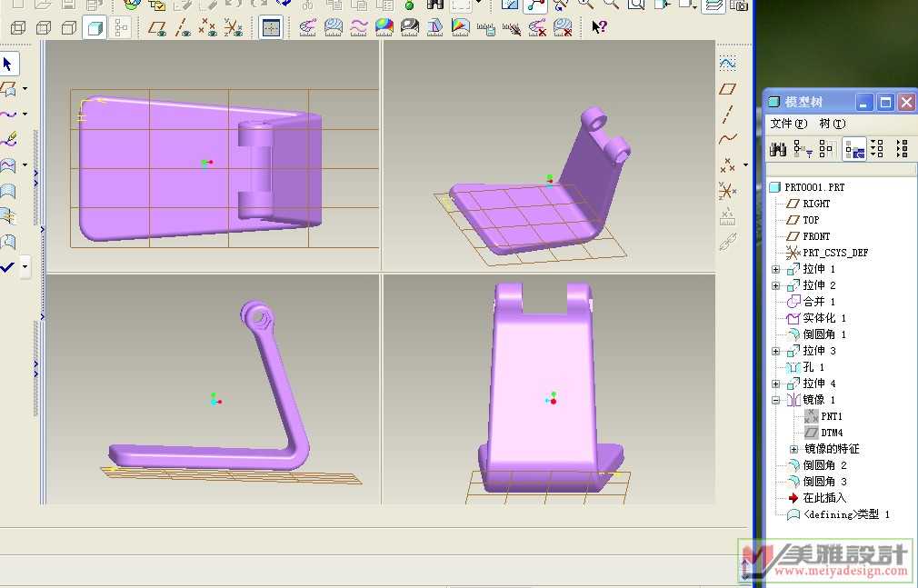
Task: Click the shaded display mode cube icon
Action: point(94,28)
